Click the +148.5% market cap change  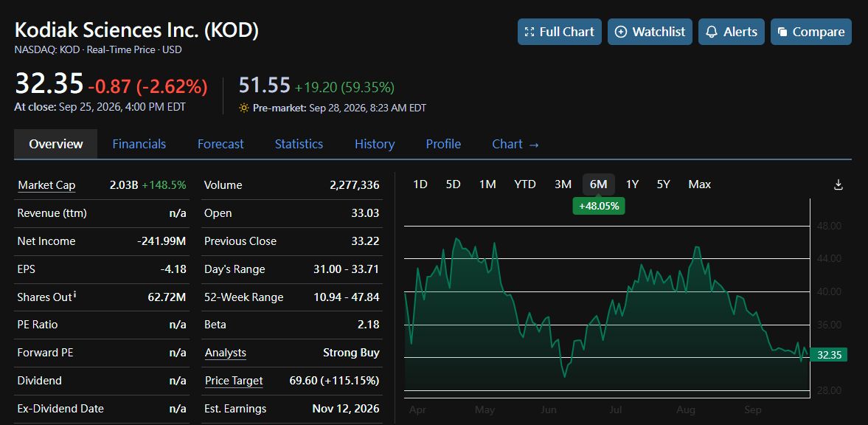coord(164,185)
